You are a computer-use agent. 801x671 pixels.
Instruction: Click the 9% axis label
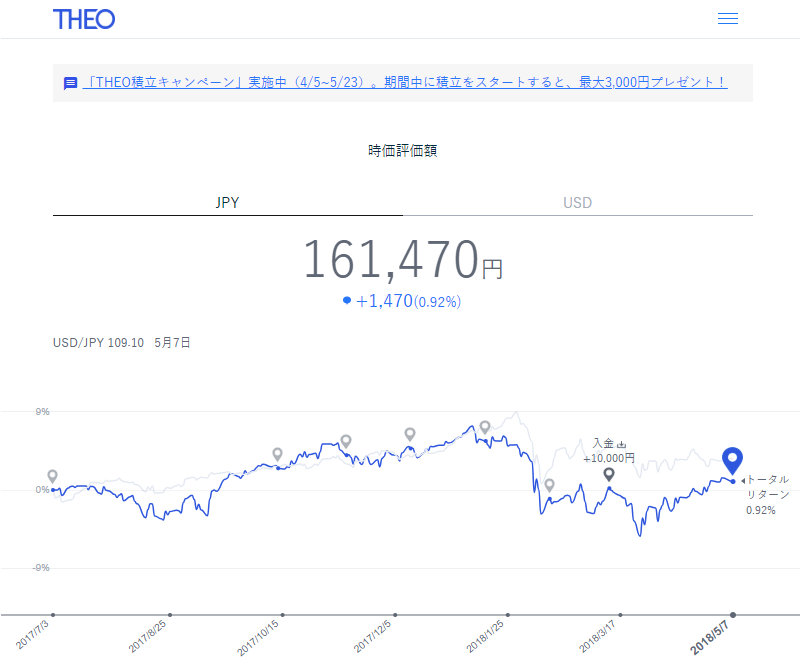42,412
